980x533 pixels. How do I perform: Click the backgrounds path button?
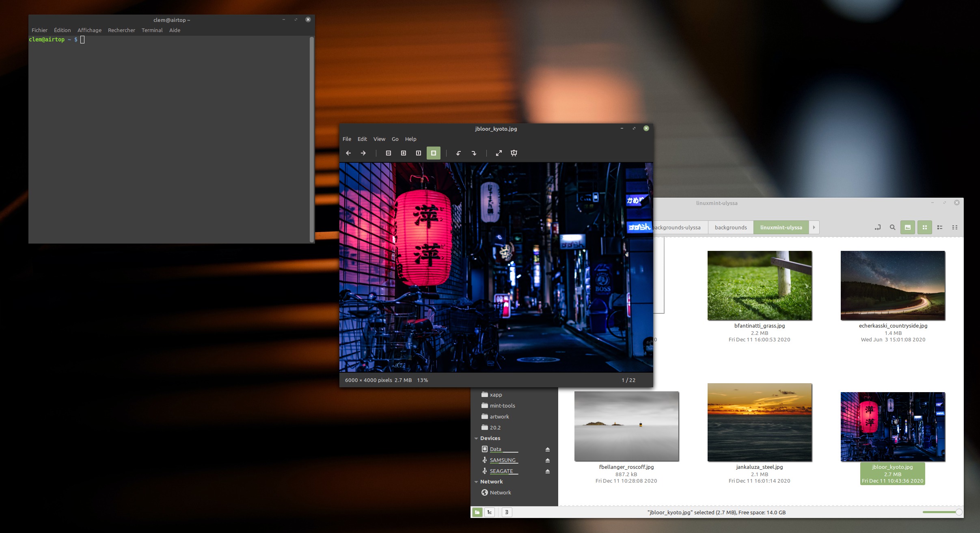tap(730, 227)
